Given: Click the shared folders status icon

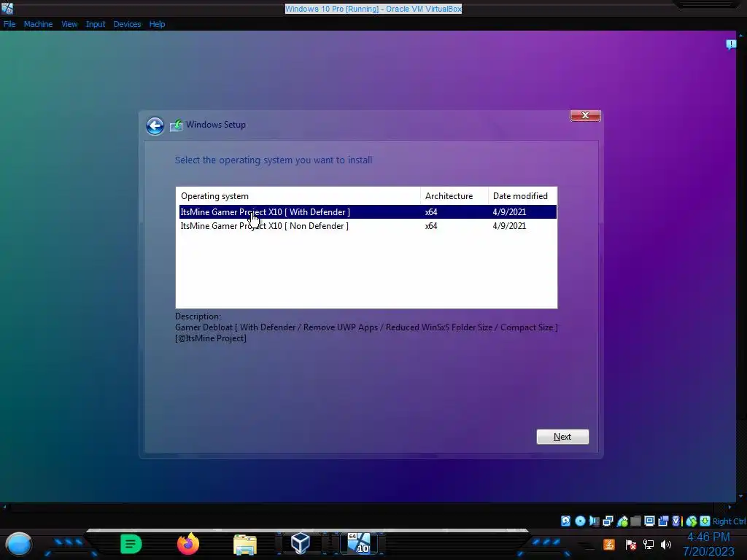Looking at the screenshot, I should click(x=635, y=521).
